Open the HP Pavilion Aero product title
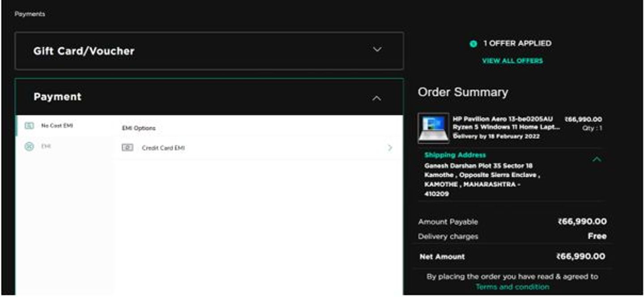 click(x=505, y=123)
